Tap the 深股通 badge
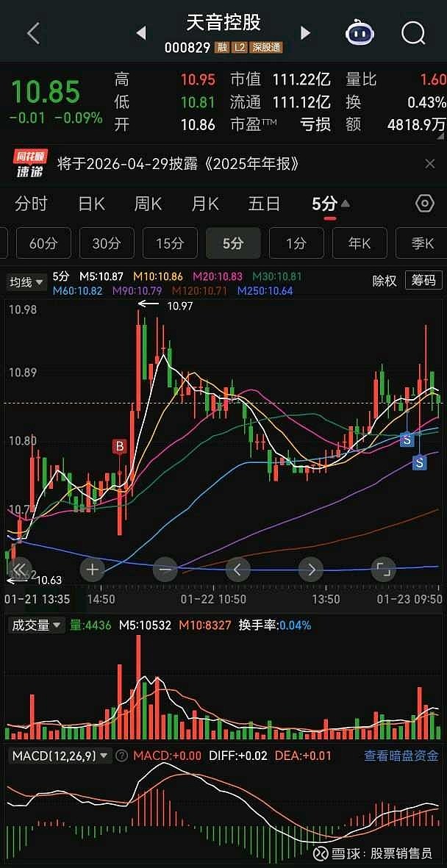The width and height of the screenshot is (447, 868). (266, 49)
